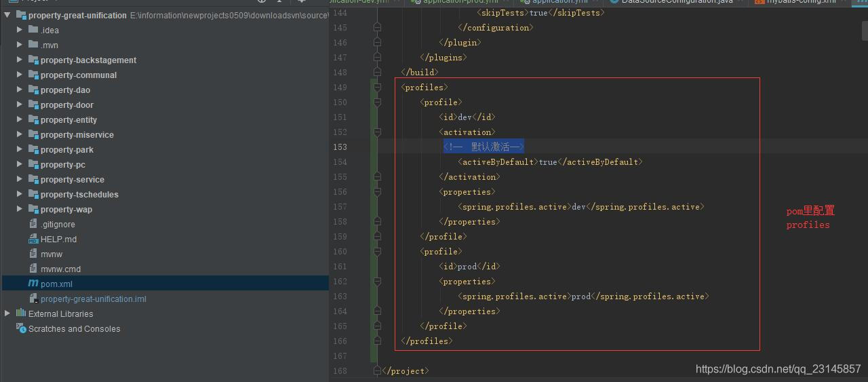Select the .gitignore file name
This screenshot has height=382, width=868.
point(58,225)
